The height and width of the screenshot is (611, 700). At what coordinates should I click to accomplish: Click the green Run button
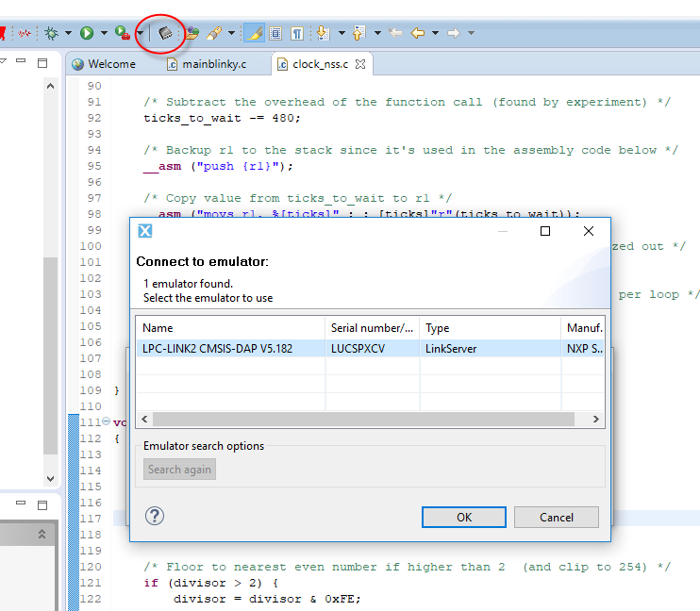pos(87,33)
